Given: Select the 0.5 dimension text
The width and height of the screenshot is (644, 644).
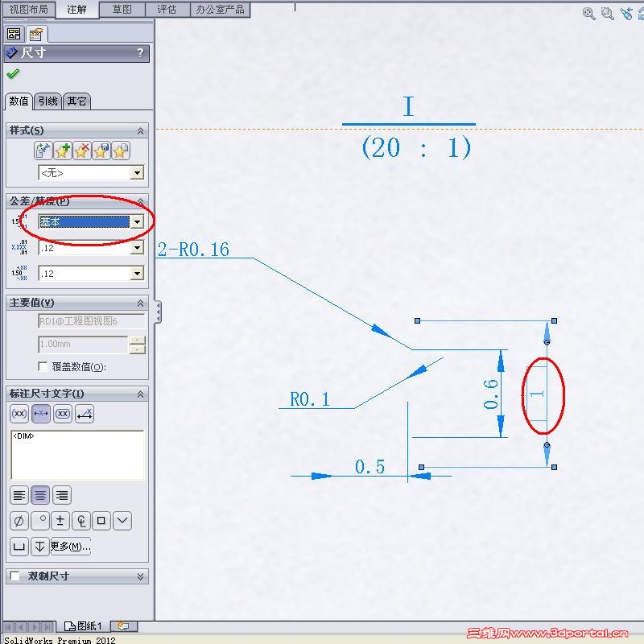Looking at the screenshot, I should 369,467.
